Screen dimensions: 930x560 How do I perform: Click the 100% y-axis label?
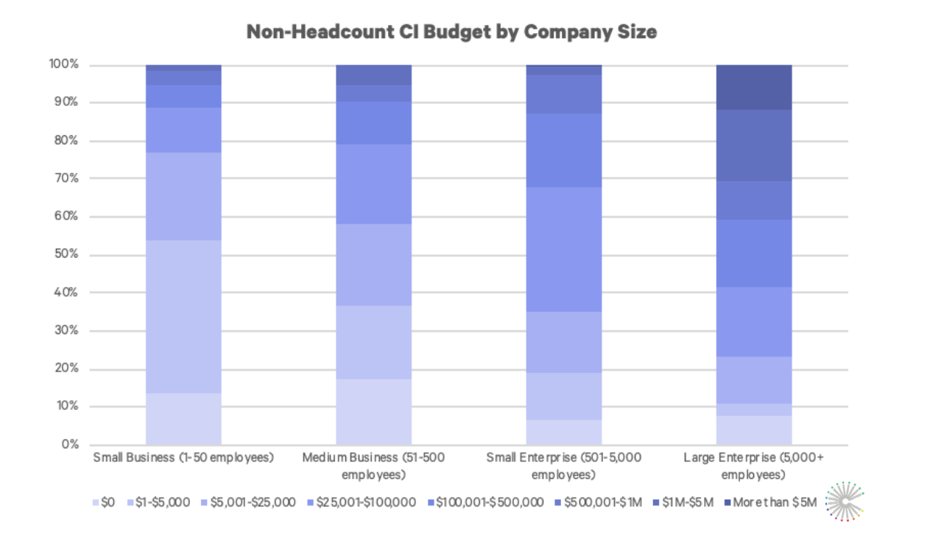pyautogui.click(x=63, y=65)
